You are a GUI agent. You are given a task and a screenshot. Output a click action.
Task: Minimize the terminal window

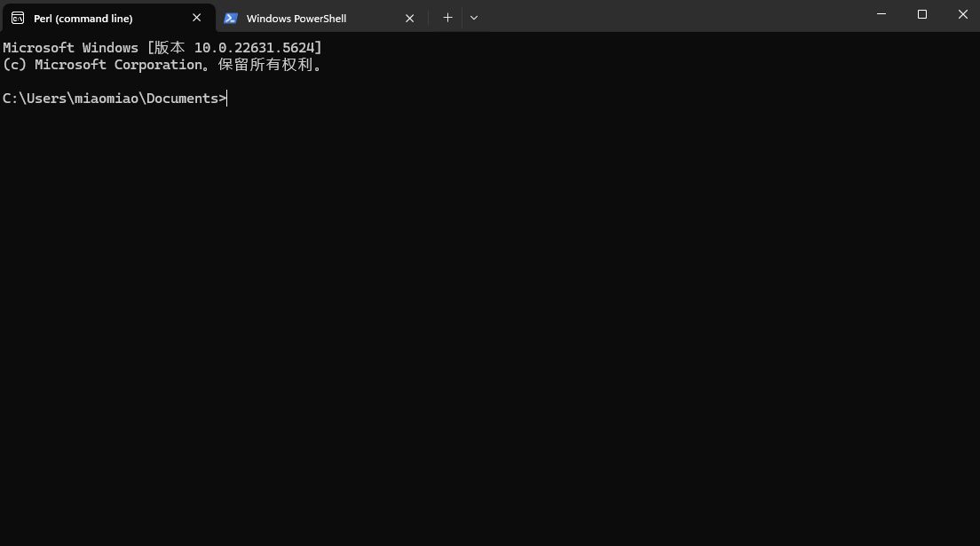click(881, 14)
